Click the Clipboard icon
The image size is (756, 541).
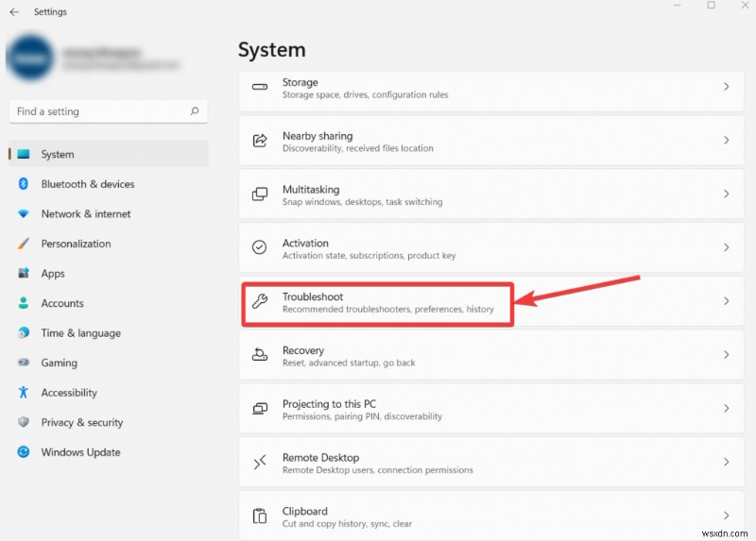point(260,516)
